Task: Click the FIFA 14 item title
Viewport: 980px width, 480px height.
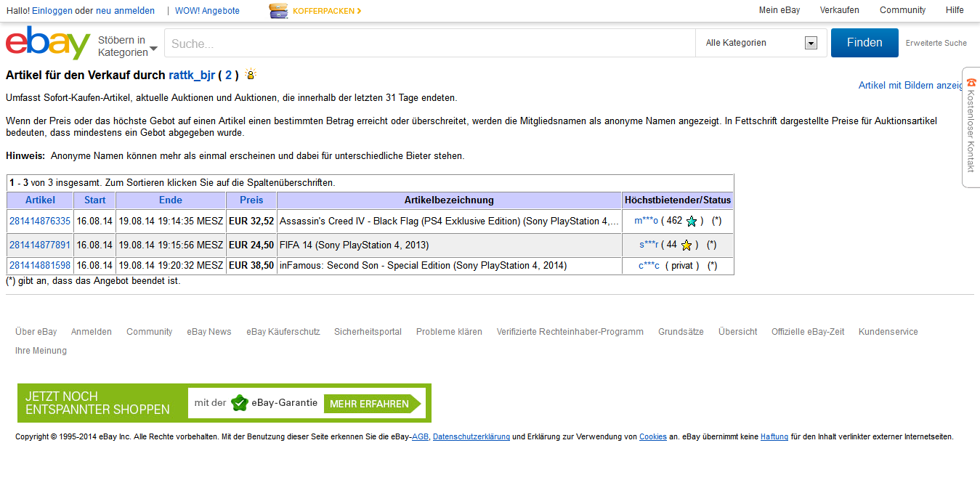Action: [354, 245]
